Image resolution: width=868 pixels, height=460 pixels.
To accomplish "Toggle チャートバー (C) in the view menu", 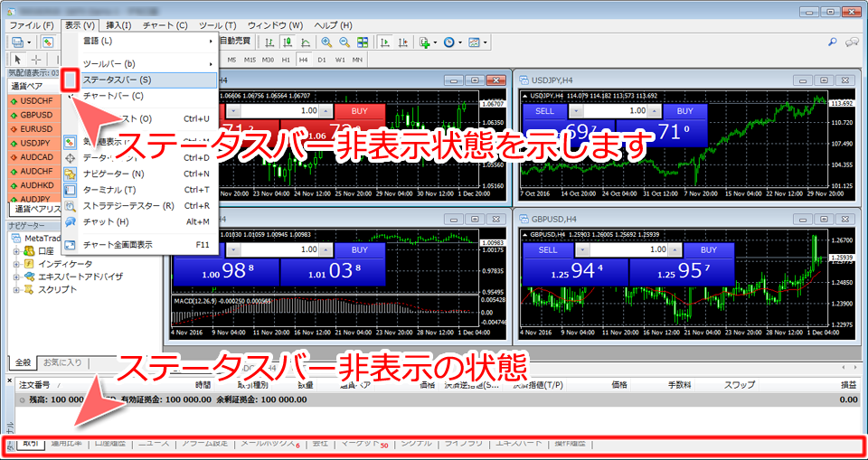I will (139, 97).
